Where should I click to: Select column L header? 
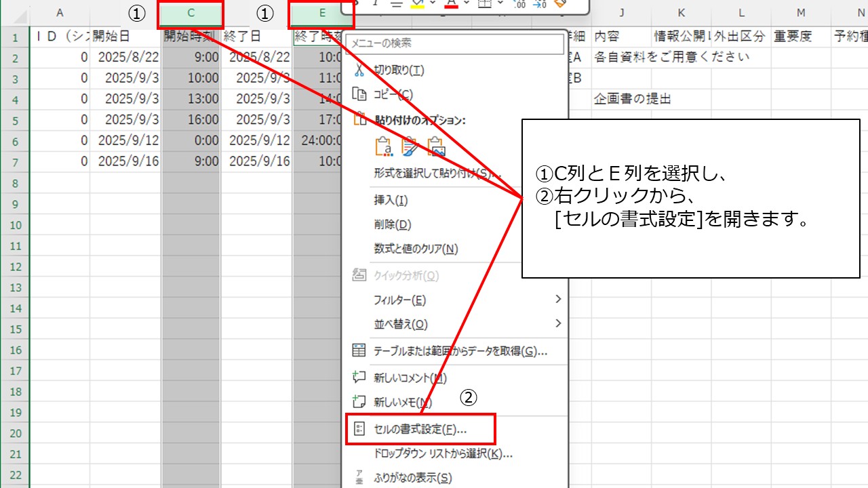point(741,13)
